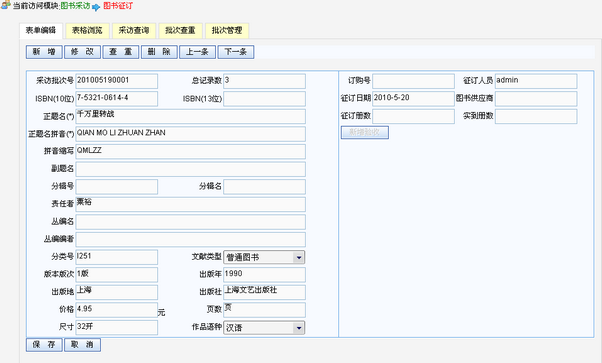602x363 pixels.
Task: Focus the 出版年 field
Action: click(x=264, y=275)
